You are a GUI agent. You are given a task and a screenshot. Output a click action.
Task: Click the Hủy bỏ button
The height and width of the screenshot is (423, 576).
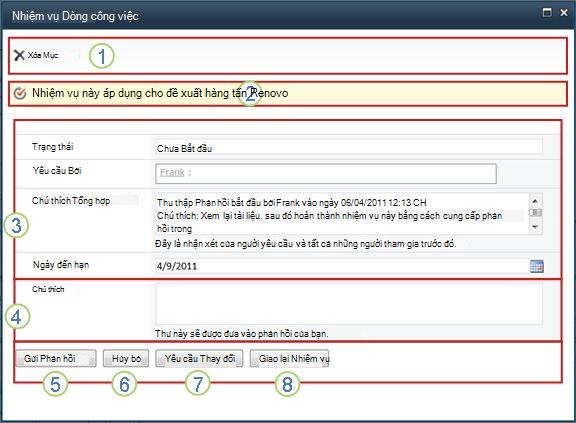point(126,358)
